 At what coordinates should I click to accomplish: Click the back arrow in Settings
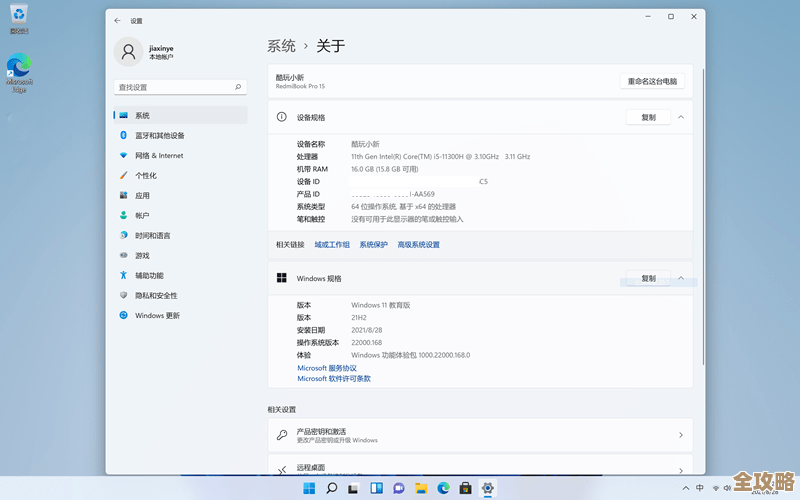pyautogui.click(x=117, y=20)
